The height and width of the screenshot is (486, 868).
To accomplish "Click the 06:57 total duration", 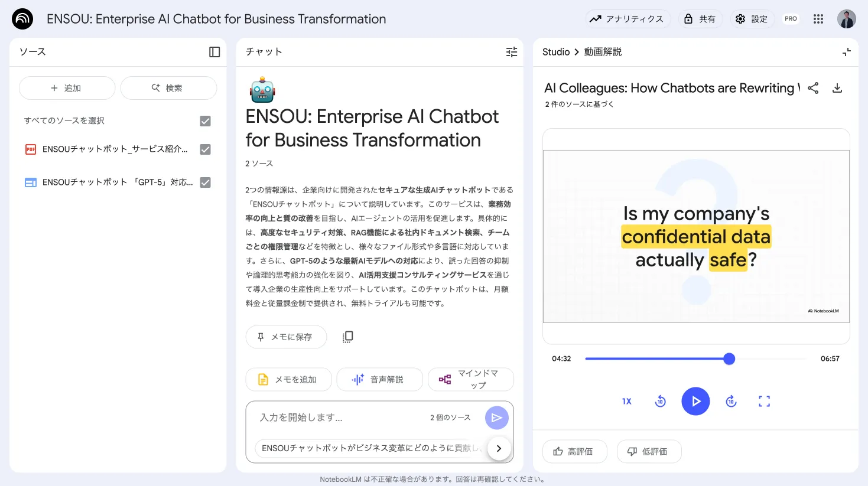I will pyautogui.click(x=830, y=358).
